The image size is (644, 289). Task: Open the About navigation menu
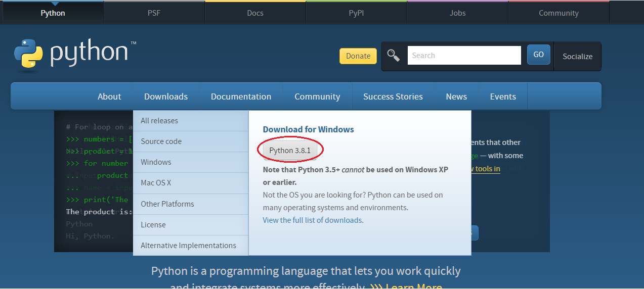(x=109, y=97)
